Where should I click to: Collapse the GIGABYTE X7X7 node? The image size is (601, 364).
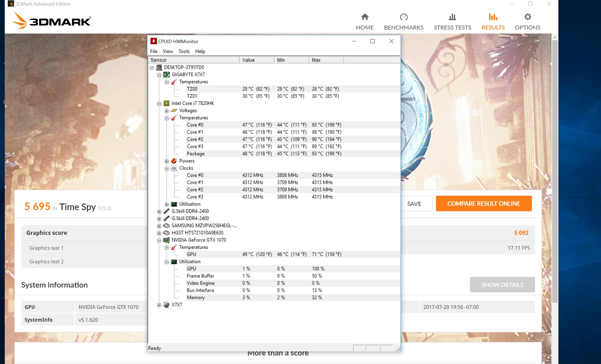159,75
